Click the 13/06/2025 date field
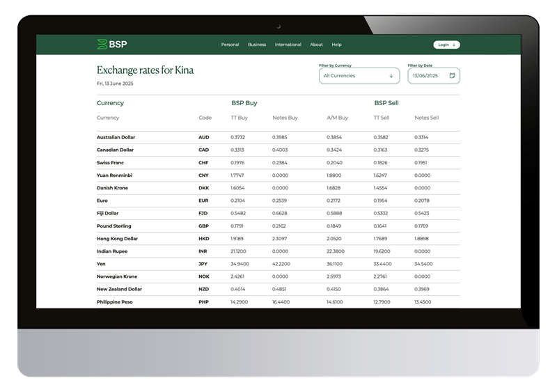Viewport: 557px width, 392px height. 425,75
